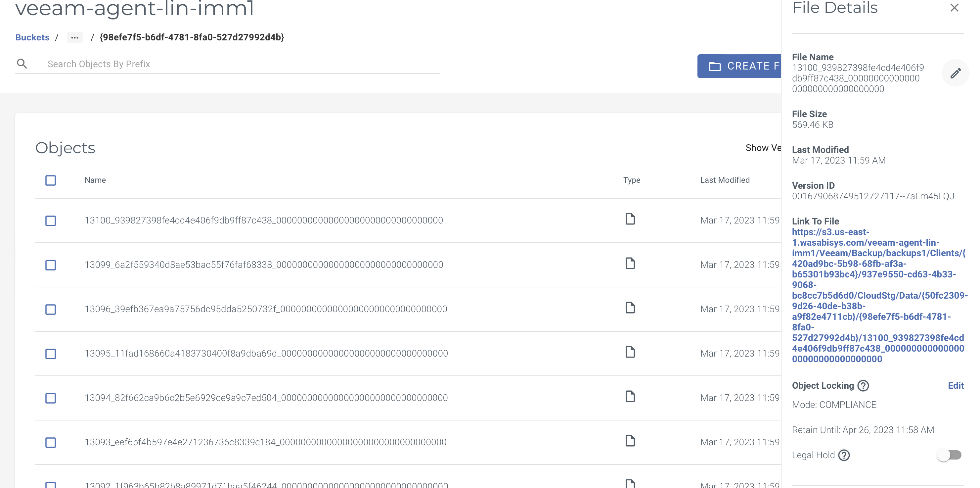Go to Buckets breadcrumb link
This screenshot has width=980, height=488.
[32, 37]
